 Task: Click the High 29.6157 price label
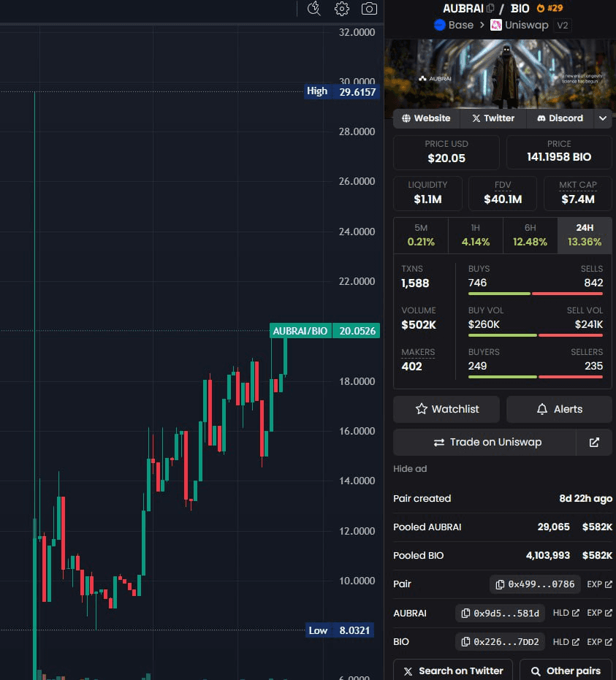click(x=342, y=91)
